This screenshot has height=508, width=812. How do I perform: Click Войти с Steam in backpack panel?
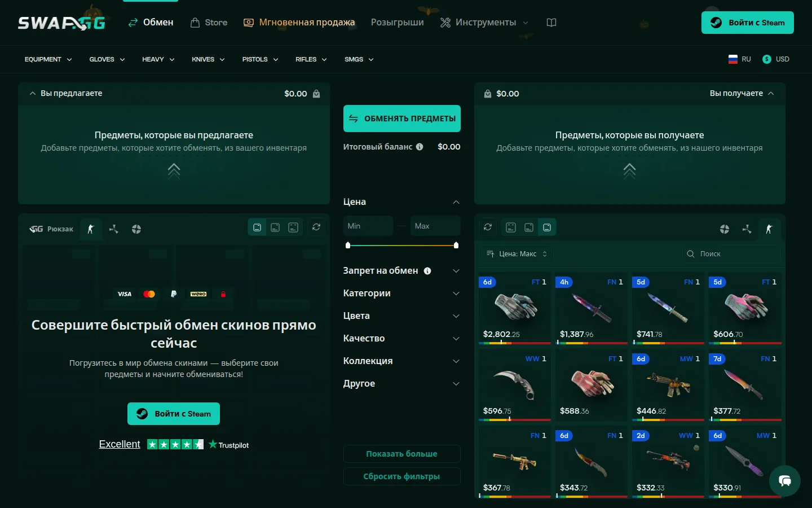174,414
